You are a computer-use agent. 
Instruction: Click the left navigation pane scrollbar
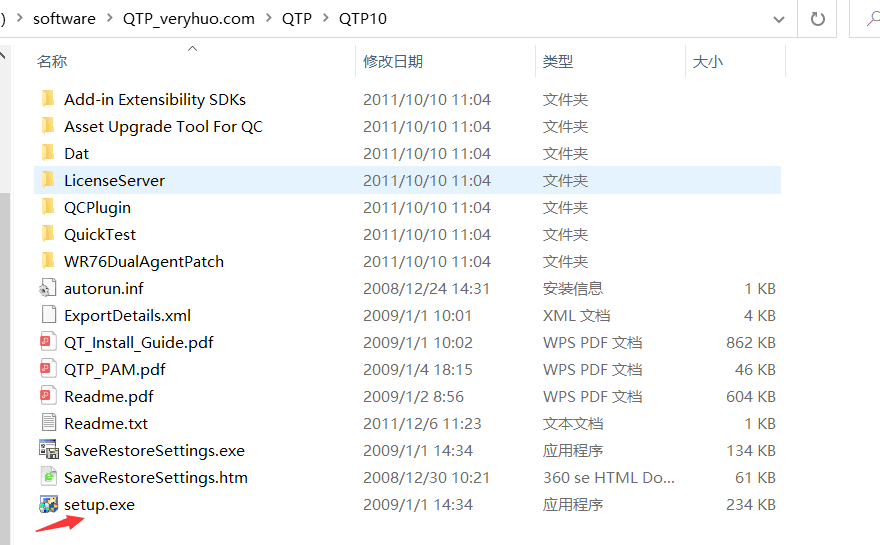5,369
